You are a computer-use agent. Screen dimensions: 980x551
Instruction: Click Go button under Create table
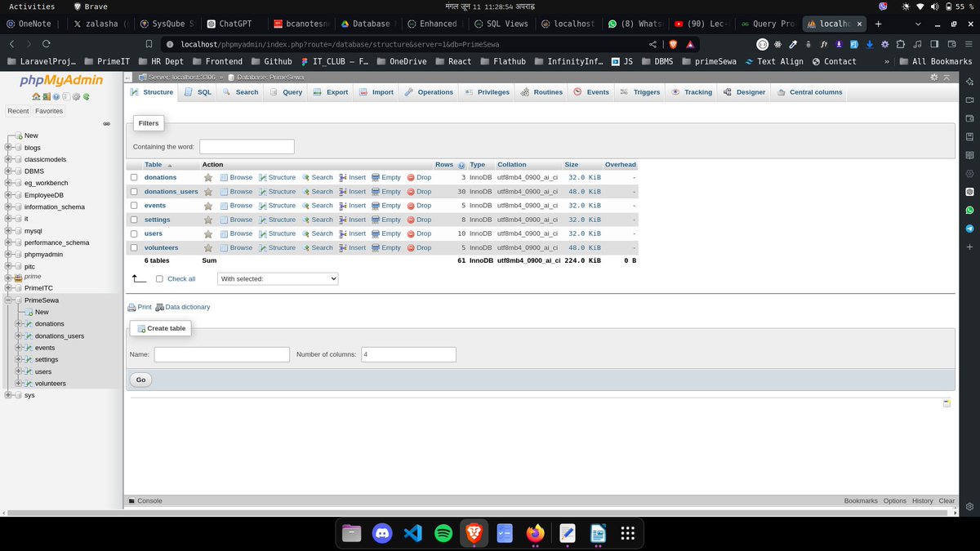[x=140, y=380]
